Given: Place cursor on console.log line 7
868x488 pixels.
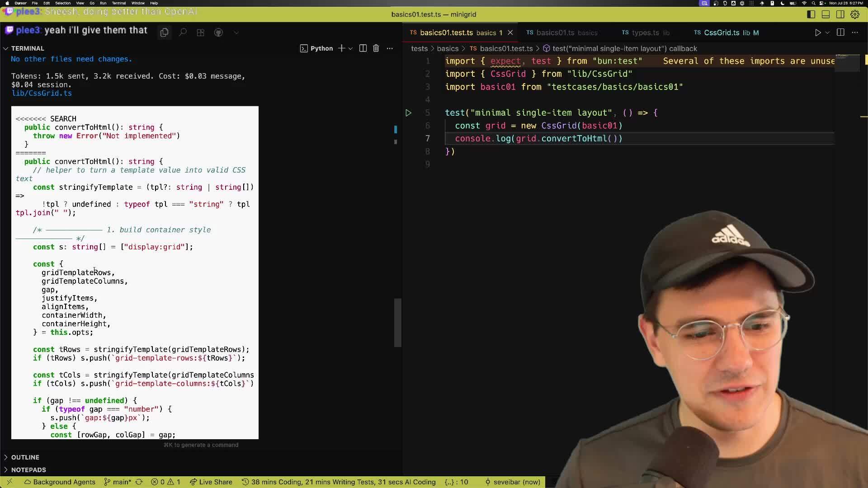Looking at the screenshot, I should (x=639, y=139).
